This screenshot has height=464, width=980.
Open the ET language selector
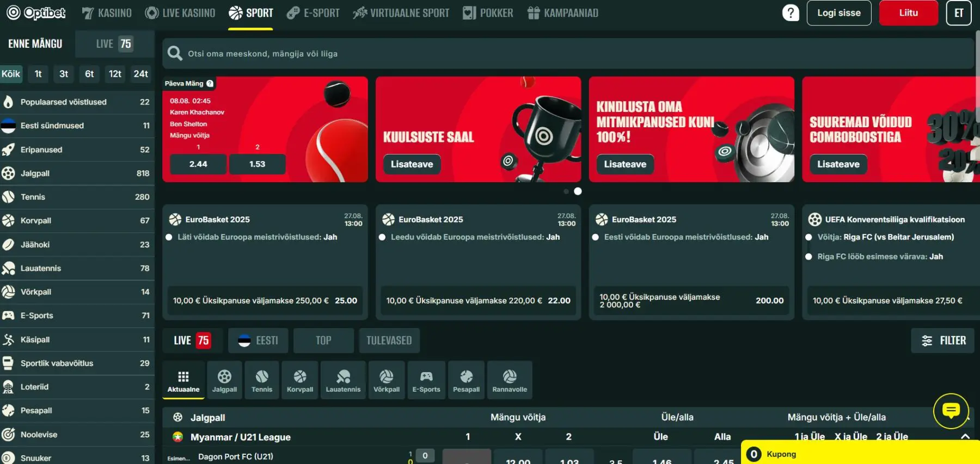click(959, 13)
